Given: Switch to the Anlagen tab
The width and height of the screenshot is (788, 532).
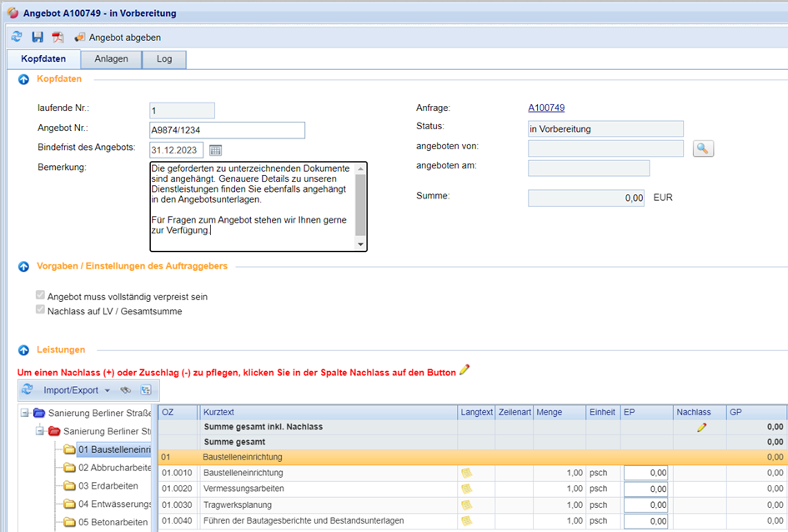Looking at the screenshot, I should 111,59.
